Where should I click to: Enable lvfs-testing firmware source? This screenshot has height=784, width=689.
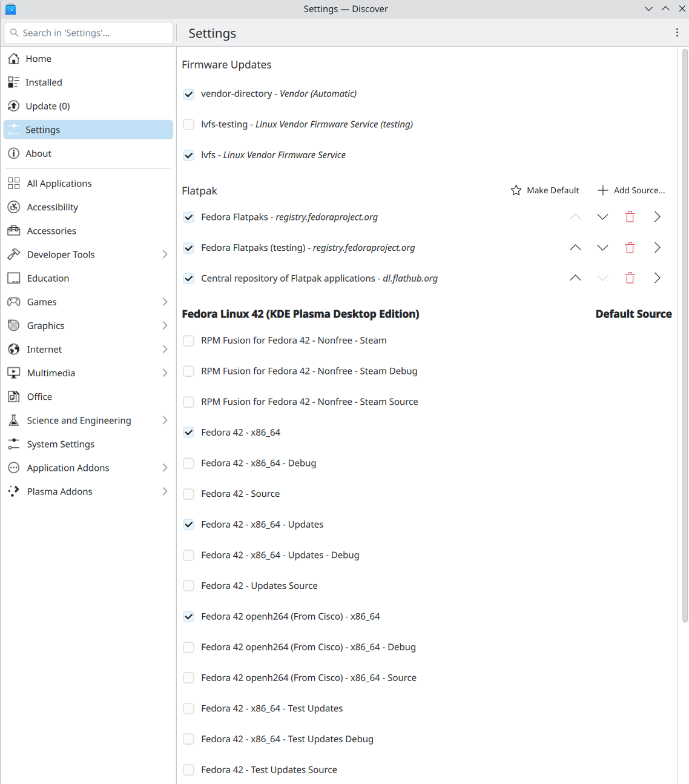click(189, 125)
